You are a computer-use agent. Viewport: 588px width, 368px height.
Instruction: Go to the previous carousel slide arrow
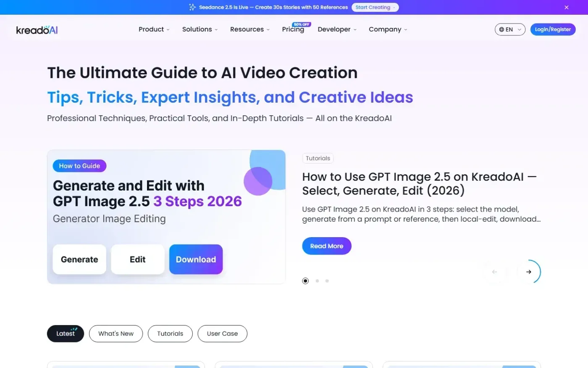pyautogui.click(x=495, y=272)
